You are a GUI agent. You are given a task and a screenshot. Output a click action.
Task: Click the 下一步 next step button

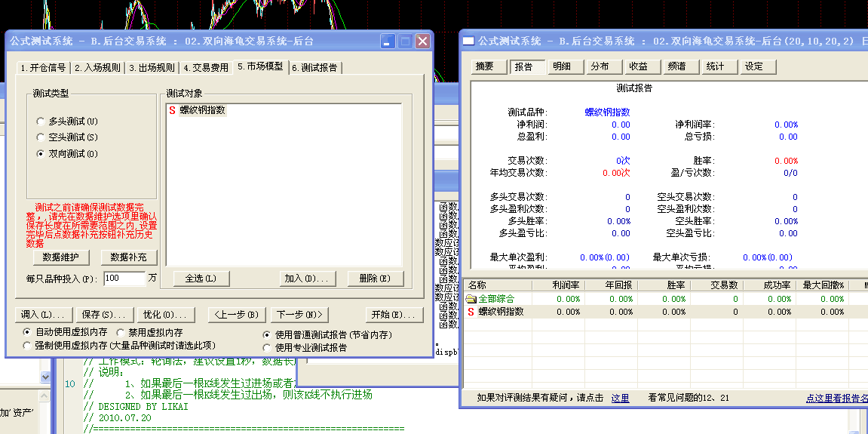coord(300,315)
